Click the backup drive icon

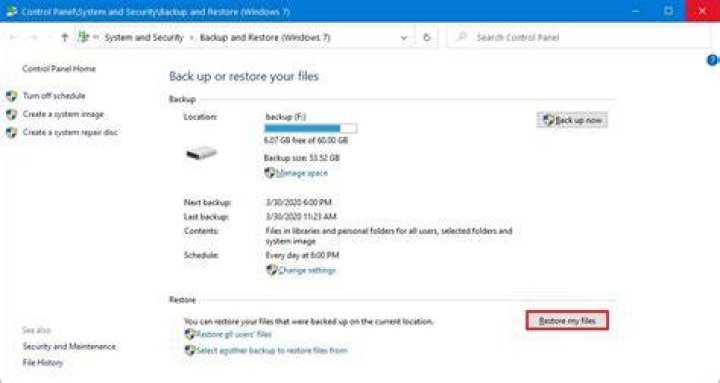[201, 153]
